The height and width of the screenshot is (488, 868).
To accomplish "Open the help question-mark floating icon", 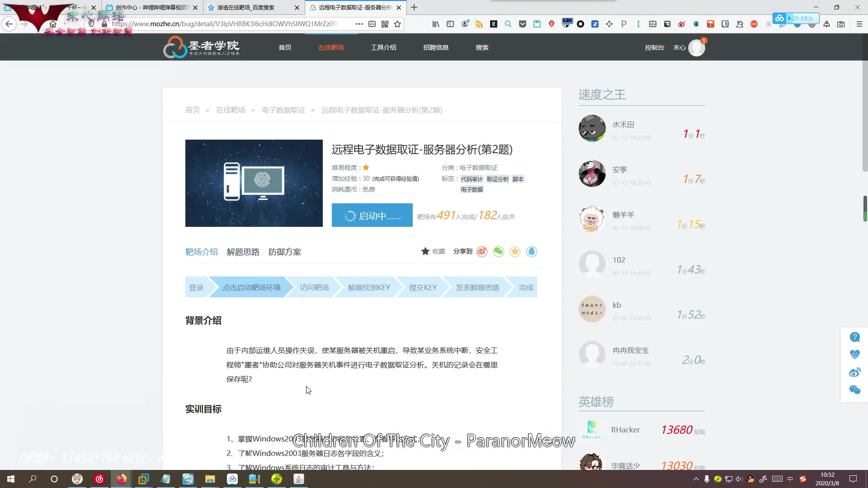I will pyautogui.click(x=854, y=337).
